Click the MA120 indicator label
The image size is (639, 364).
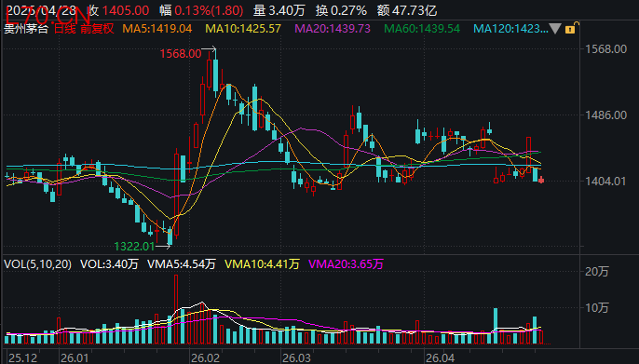point(510,29)
